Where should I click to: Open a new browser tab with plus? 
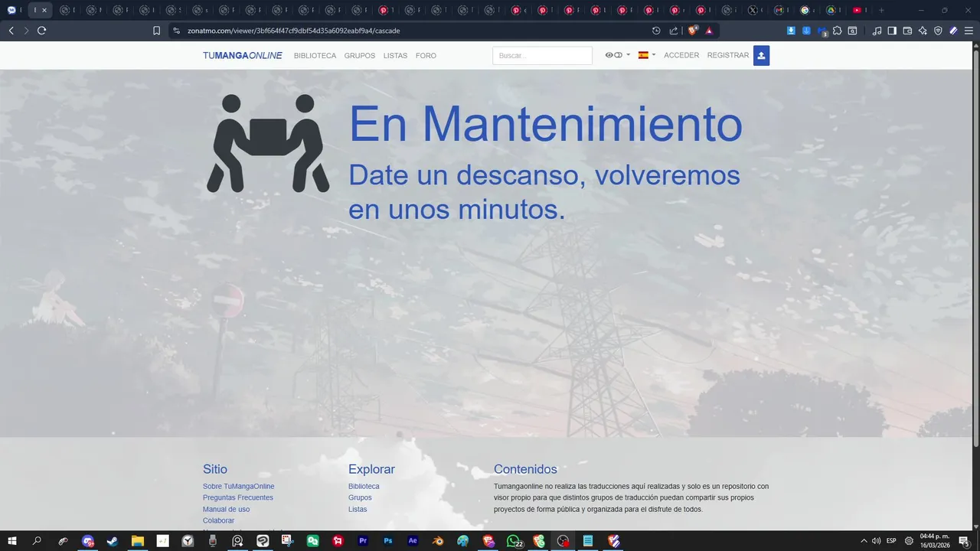click(881, 10)
